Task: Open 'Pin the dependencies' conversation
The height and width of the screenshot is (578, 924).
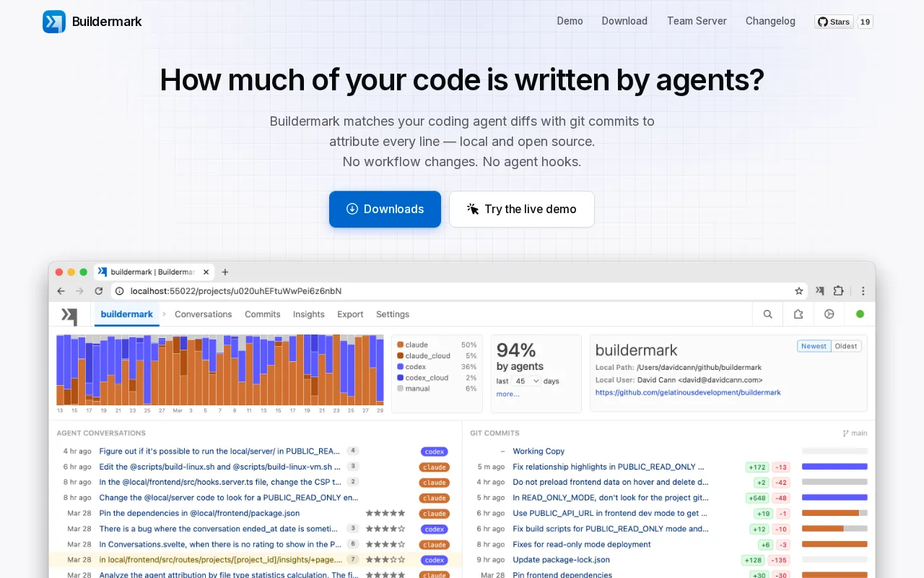Action: (199, 513)
